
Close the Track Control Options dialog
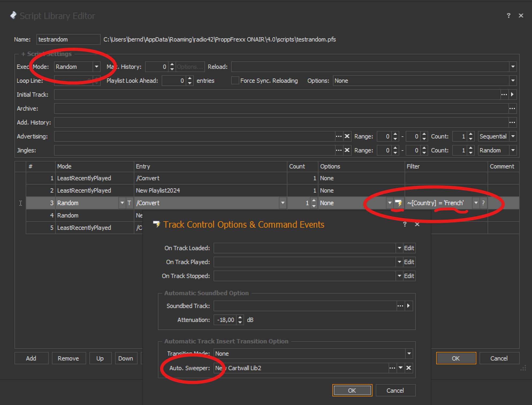click(417, 224)
